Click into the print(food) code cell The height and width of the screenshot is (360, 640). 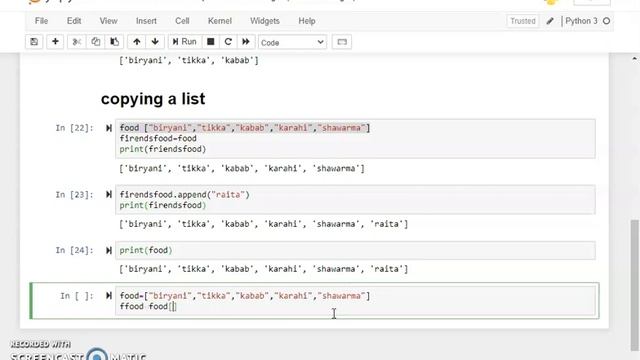[355, 250]
